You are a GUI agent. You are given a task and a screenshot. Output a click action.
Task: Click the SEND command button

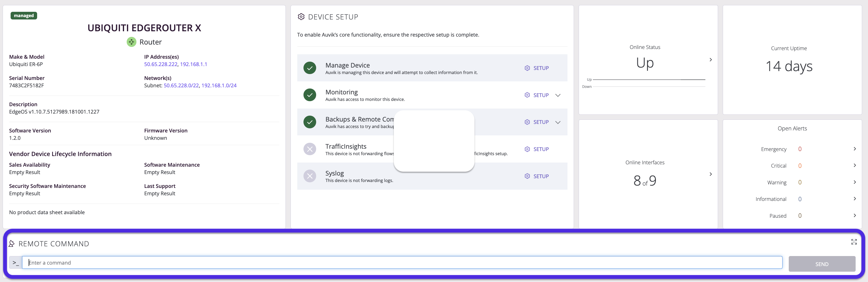tap(821, 264)
